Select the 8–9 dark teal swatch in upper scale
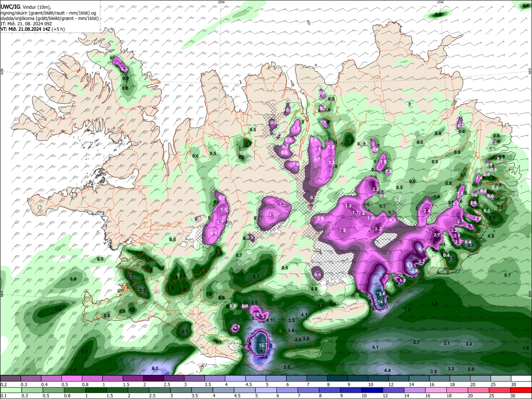Screen dimensions: 532x399 pyautogui.click(x=337, y=379)
